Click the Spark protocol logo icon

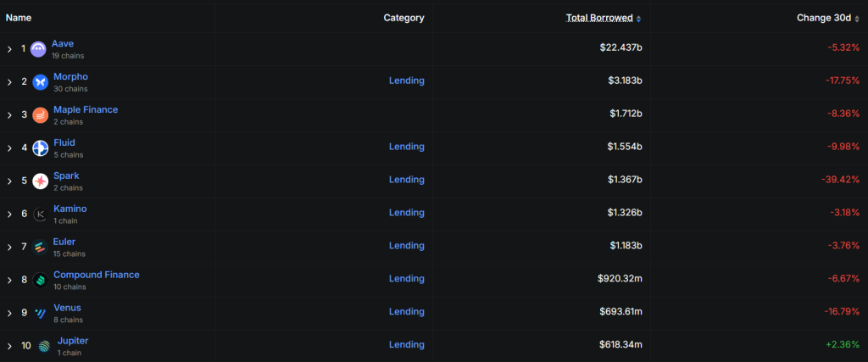[x=40, y=181]
